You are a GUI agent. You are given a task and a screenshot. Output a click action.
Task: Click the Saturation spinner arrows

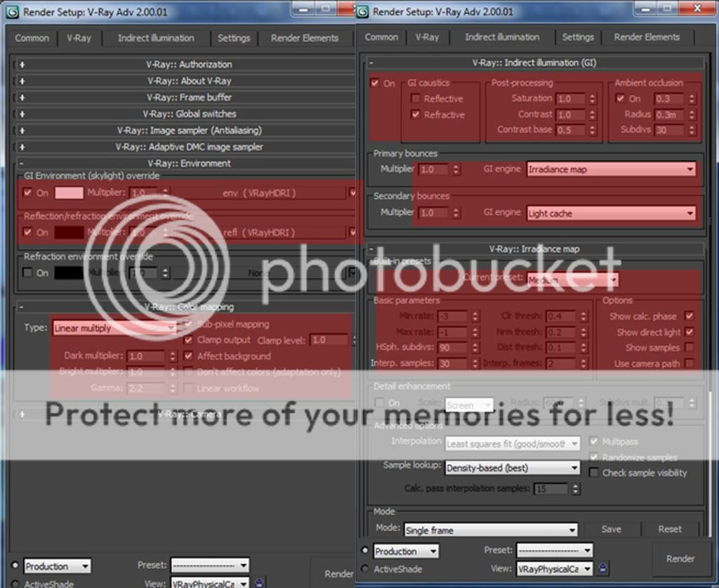pyautogui.click(x=593, y=98)
